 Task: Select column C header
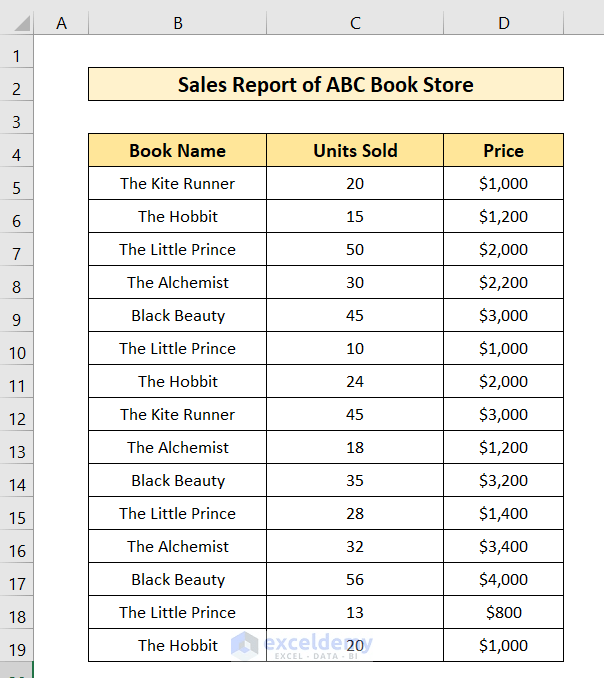(355, 23)
